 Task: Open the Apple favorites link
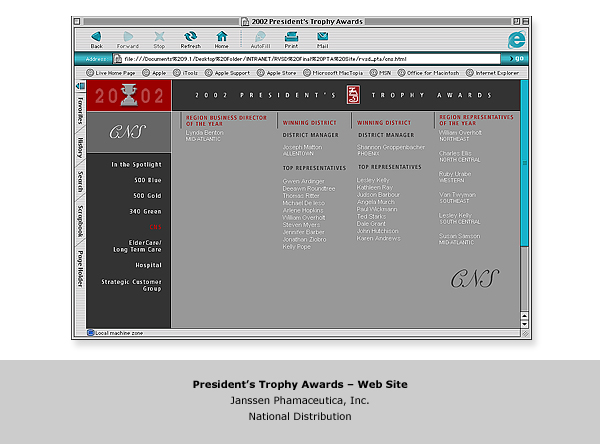click(x=154, y=73)
